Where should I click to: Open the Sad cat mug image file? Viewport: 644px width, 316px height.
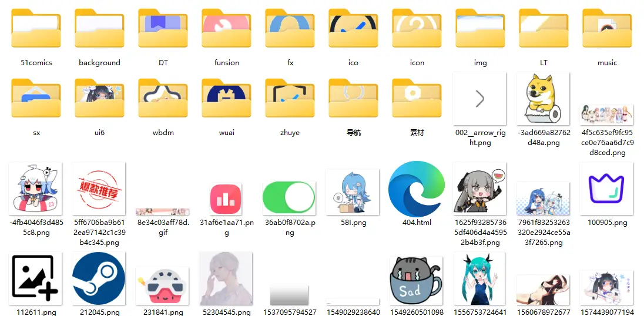(x=416, y=281)
